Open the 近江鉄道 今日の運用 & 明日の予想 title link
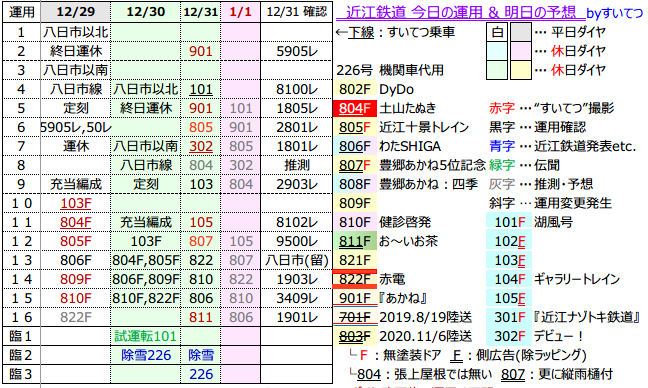This screenshot has height=388, width=648. (x=461, y=12)
